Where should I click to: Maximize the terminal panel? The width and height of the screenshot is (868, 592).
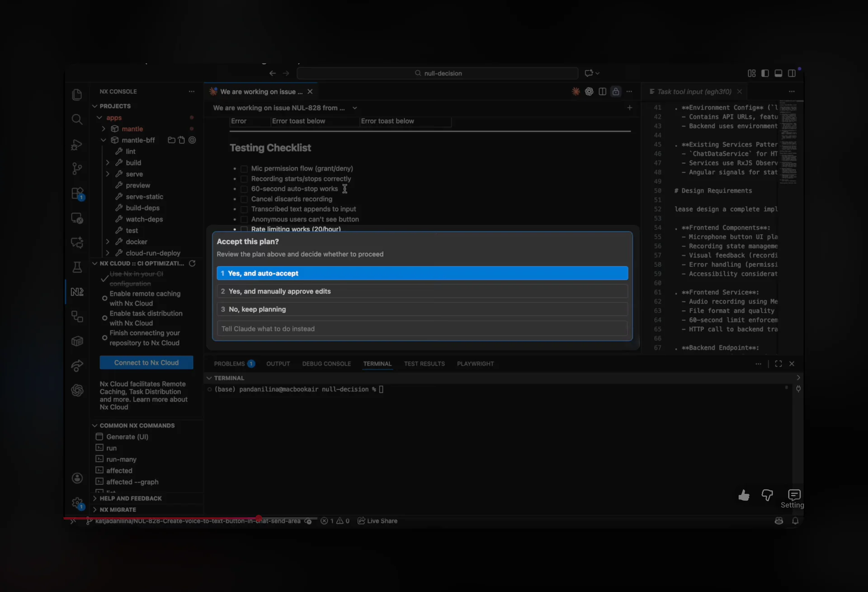(x=778, y=364)
